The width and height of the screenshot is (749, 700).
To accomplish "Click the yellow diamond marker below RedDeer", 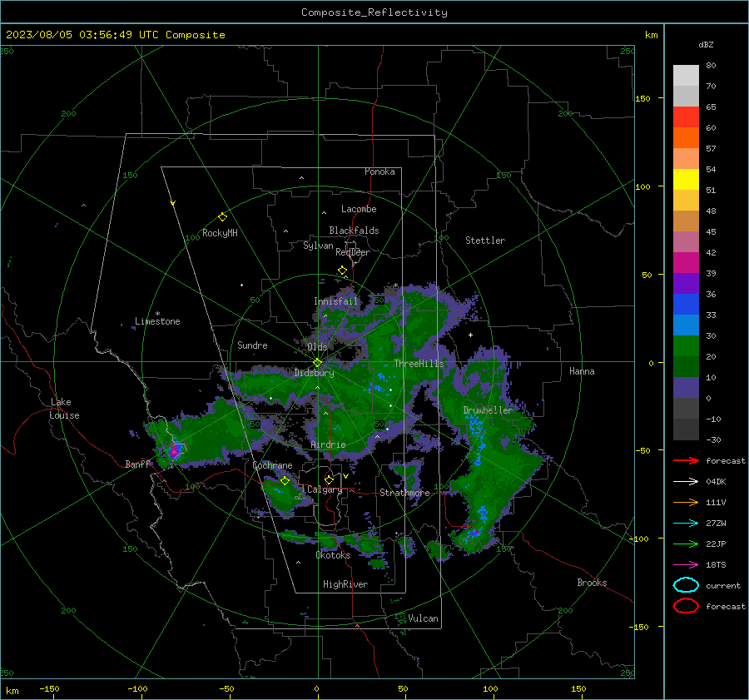I will tap(342, 271).
